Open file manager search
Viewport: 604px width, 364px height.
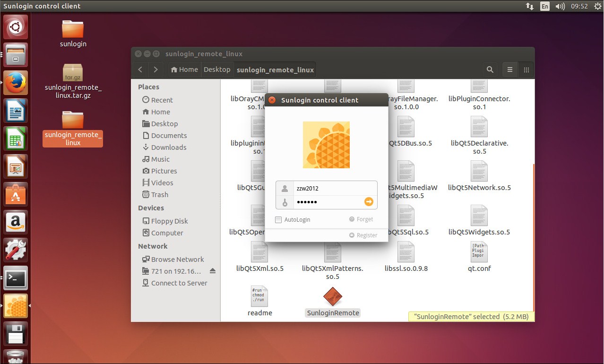tap(490, 69)
